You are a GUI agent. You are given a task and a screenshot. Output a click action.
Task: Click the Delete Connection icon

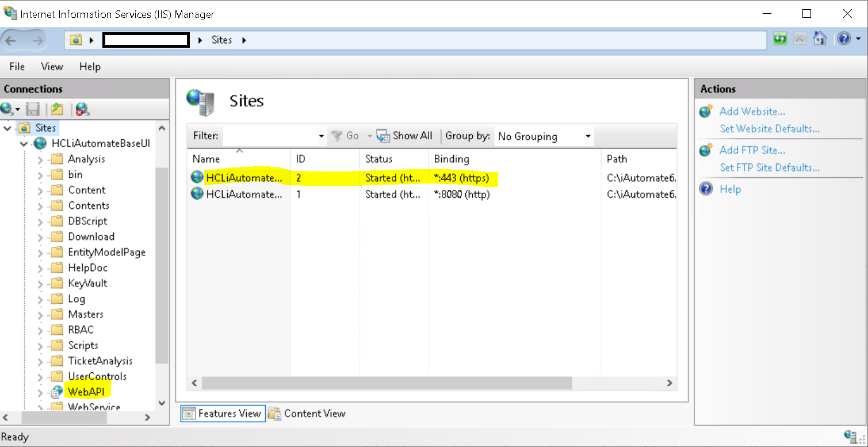pyautogui.click(x=82, y=109)
